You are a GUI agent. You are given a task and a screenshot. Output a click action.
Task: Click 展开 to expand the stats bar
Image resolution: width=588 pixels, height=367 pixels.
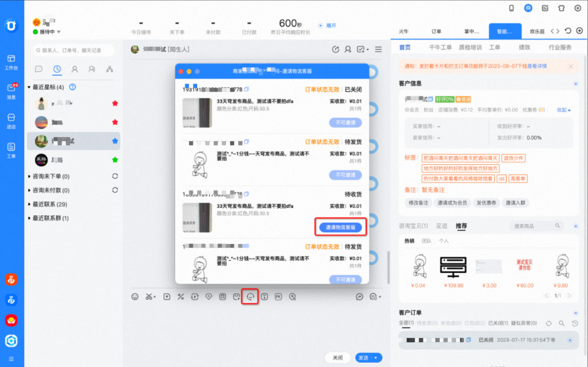tap(331, 26)
